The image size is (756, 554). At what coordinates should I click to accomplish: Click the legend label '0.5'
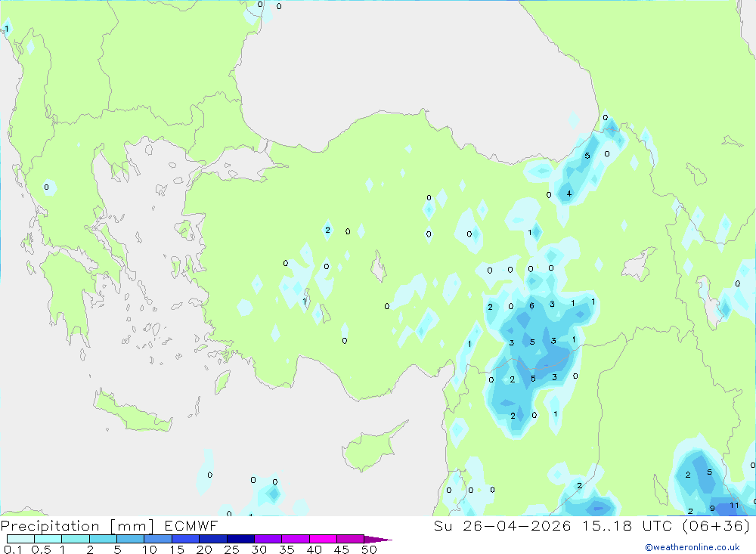click(41, 549)
